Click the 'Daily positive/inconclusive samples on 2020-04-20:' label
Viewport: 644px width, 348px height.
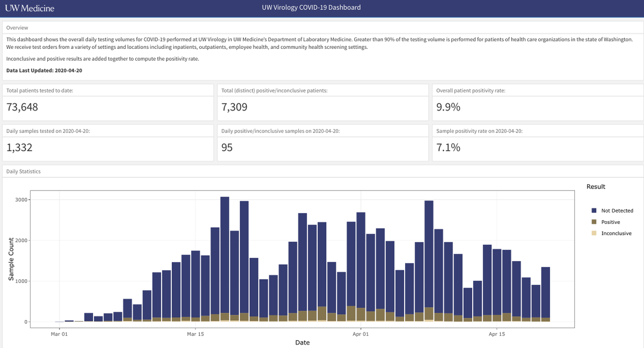280,131
